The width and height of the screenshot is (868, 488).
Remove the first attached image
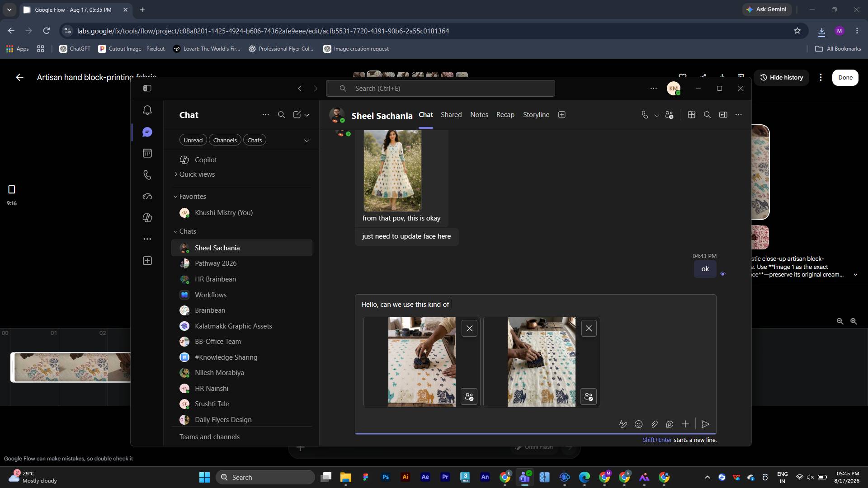[x=469, y=328]
